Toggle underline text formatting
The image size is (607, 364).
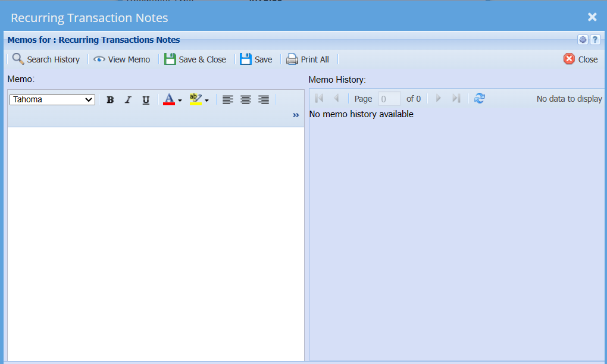[x=146, y=100]
